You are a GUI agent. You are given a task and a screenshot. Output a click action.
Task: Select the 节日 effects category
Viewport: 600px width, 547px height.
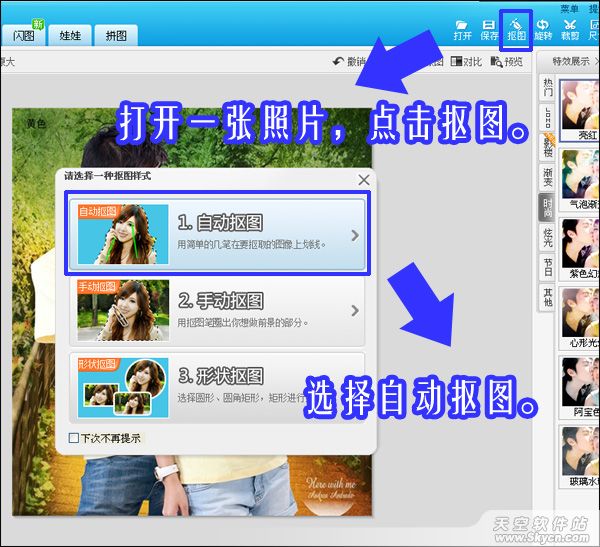[548, 267]
